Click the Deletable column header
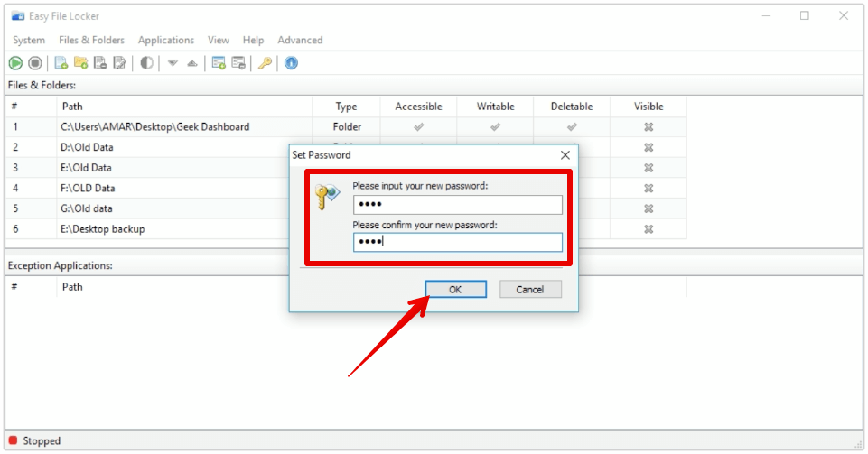Viewport: 868px width, 454px height. tap(572, 107)
